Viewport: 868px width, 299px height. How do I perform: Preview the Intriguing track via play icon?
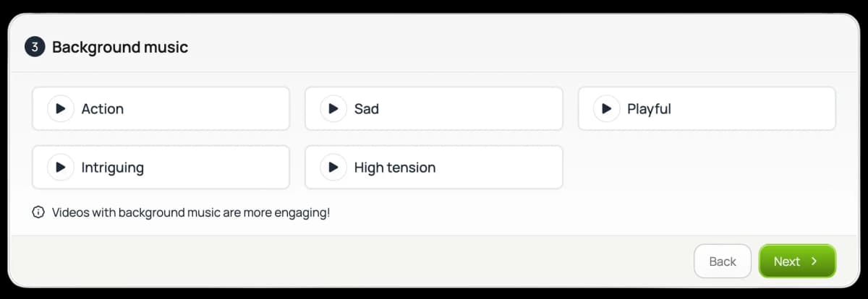(x=61, y=167)
